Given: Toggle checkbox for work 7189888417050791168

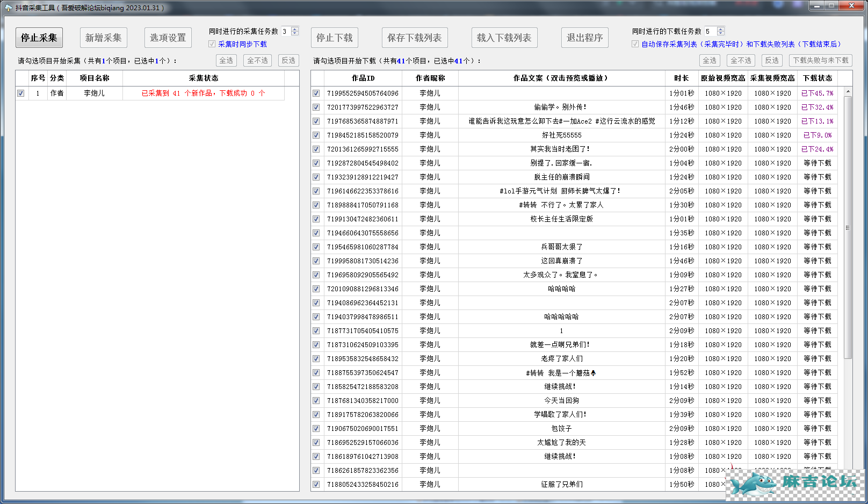Looking at the screenshot, I should coord(316,205).
